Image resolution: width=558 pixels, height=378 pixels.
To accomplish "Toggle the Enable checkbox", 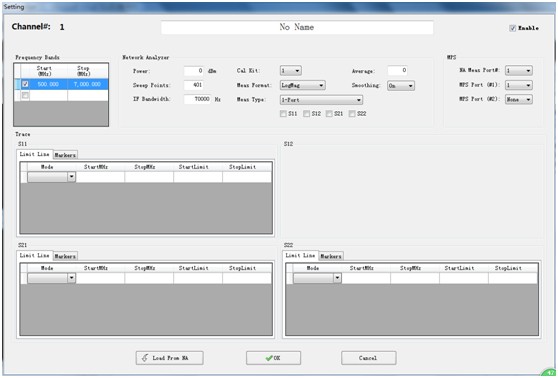I will coord(512,28).
